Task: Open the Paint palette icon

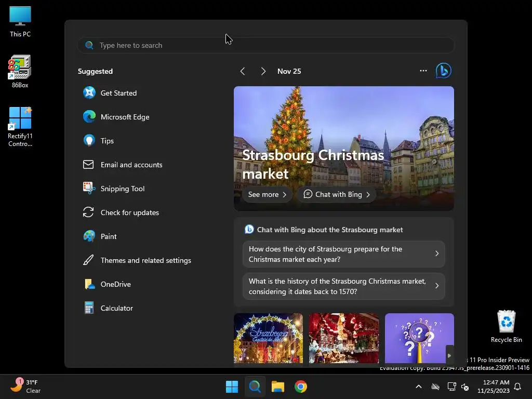Action: pos(89,236)
